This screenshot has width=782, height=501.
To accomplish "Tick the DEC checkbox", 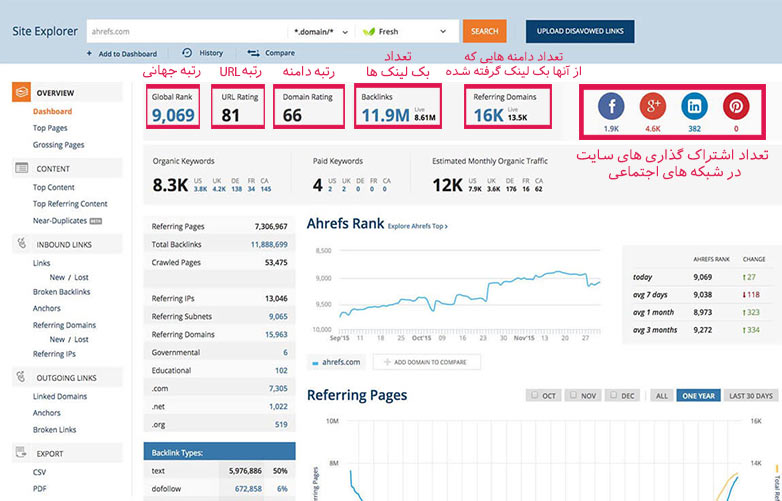I will click(613, 395).
